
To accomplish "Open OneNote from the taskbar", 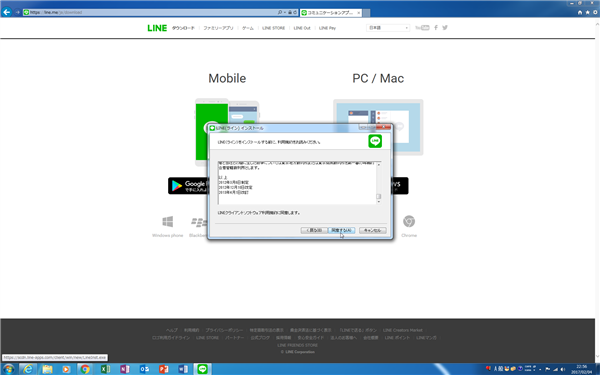I will tap(125, 369).
